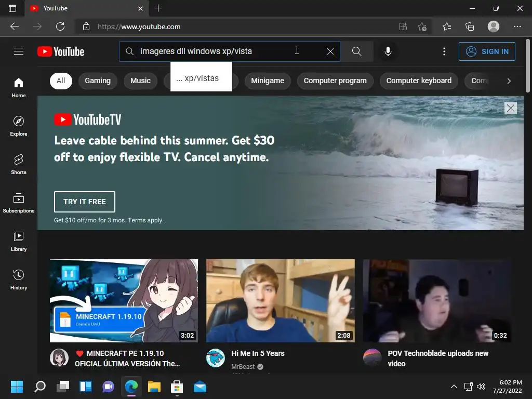
Task: Select the All filter chip
Action: click(61, 81)
